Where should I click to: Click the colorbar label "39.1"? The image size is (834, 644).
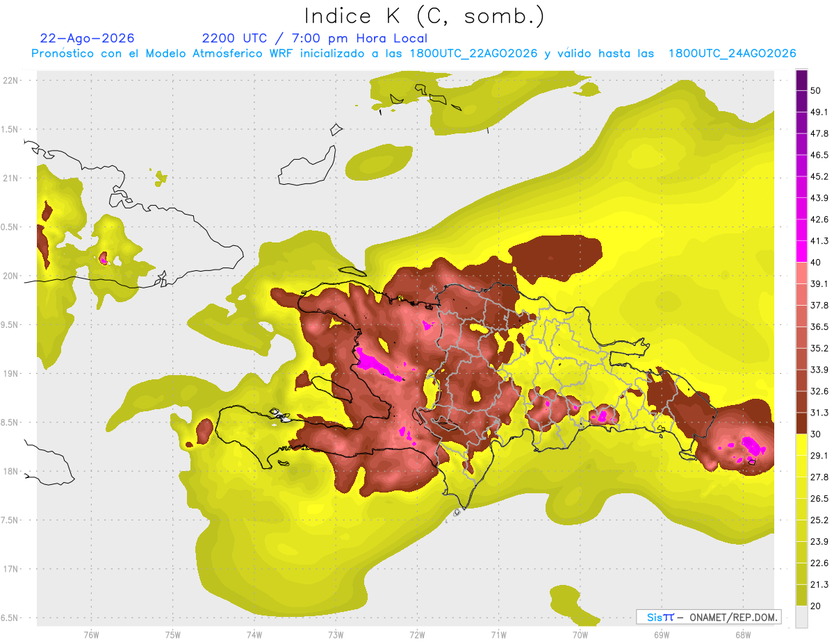click(x=819, y=283)
